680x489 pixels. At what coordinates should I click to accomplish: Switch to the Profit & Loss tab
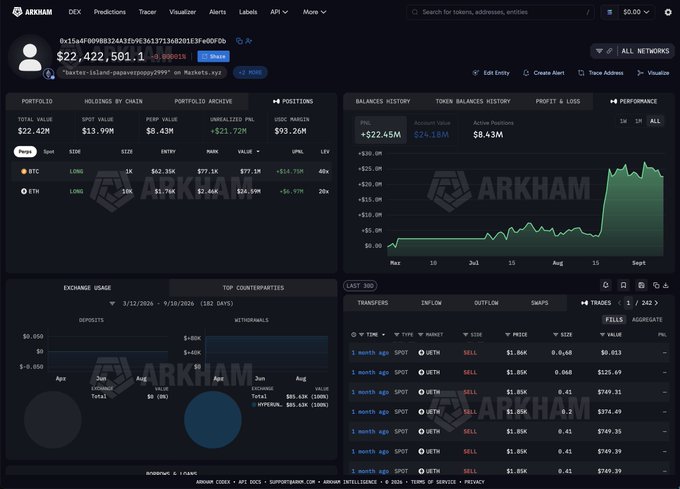(558, 101)
